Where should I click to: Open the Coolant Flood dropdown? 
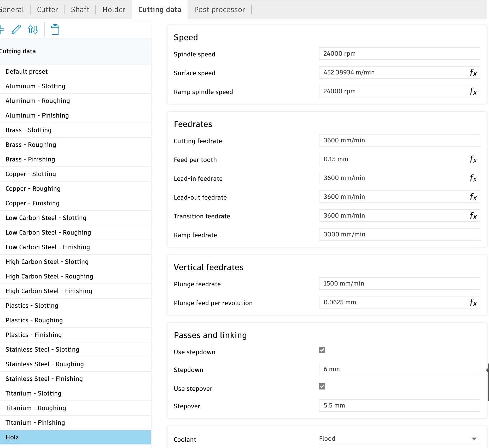point(399,439)
